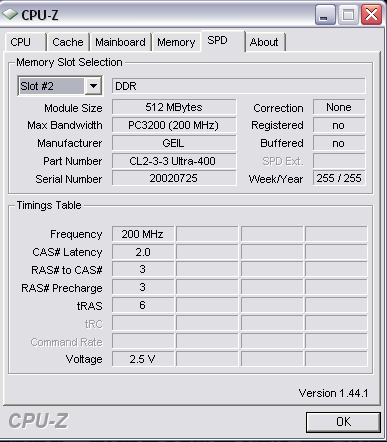Click the Serial Number 20020725 field
This screenshot has width=387, height=442.
[174, 178]
